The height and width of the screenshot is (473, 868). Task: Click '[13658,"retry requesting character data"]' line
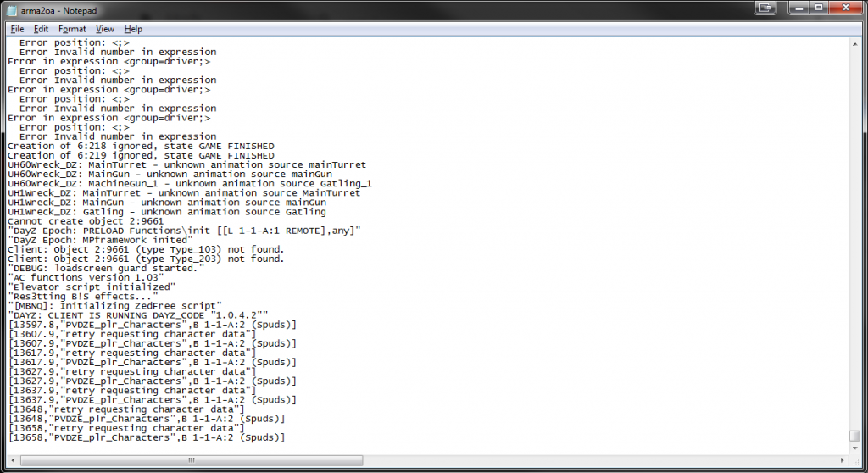[126, 429]
